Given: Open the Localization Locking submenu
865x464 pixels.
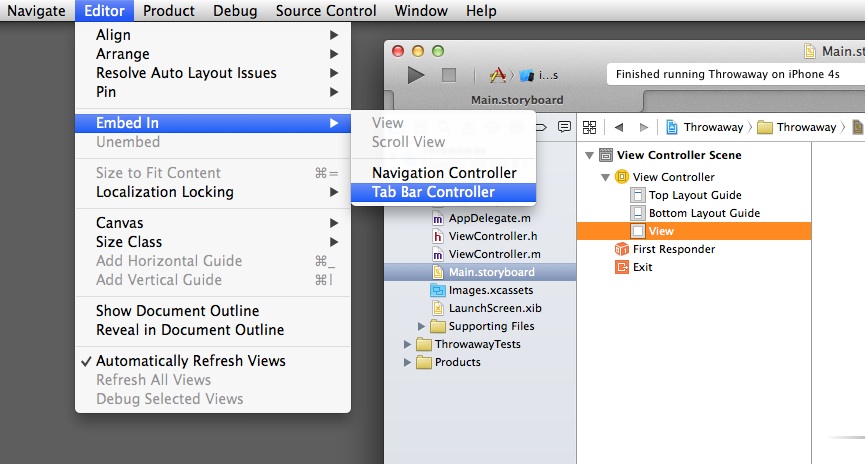Looking at the screenshot, I should pyautogui.click(x=213, y=192).
